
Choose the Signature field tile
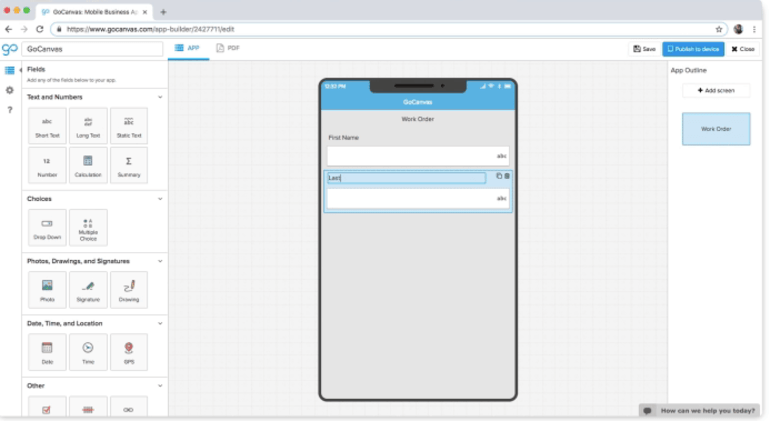88,290
